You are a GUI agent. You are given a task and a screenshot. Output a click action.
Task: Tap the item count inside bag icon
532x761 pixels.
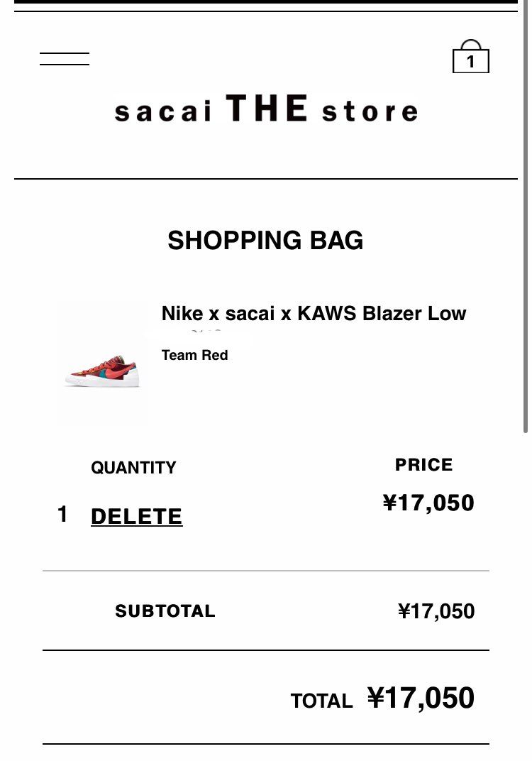[470, 62]
